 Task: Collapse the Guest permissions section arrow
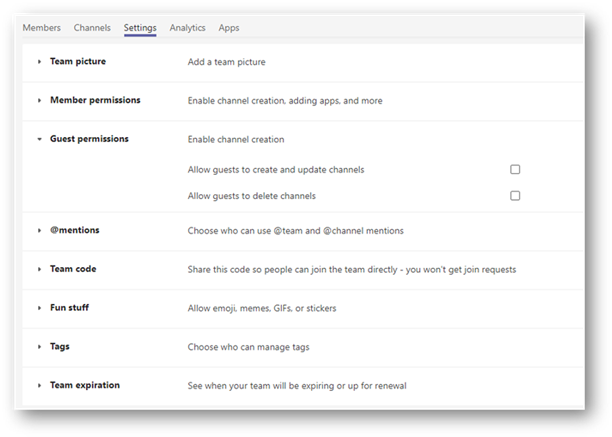[x=39, y=139]
